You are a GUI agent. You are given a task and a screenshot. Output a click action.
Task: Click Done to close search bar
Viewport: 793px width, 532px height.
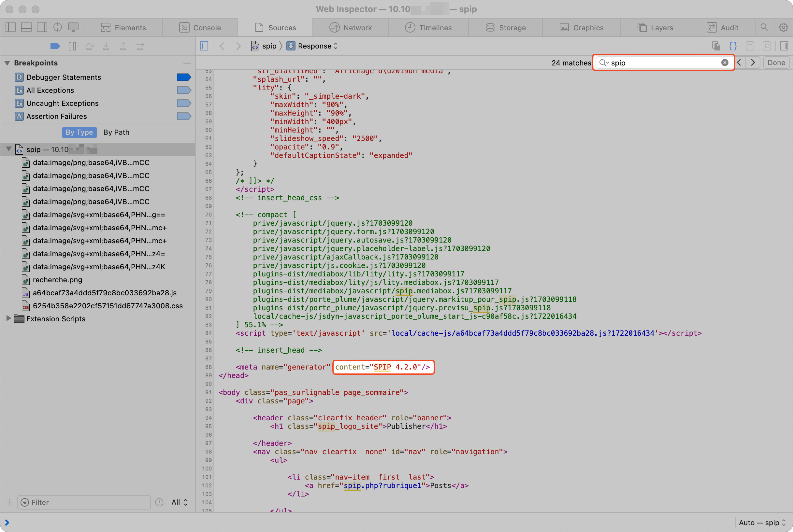tap(776, 63)
